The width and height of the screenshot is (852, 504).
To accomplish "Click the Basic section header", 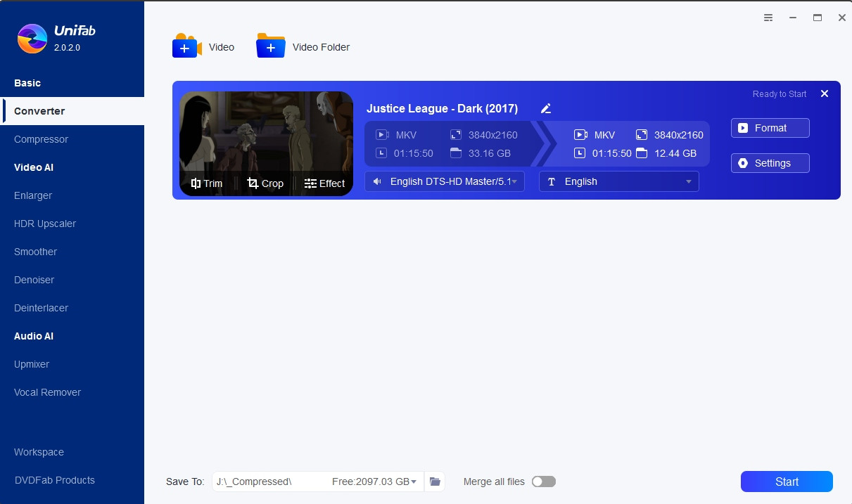I will [x=27, y=83].
